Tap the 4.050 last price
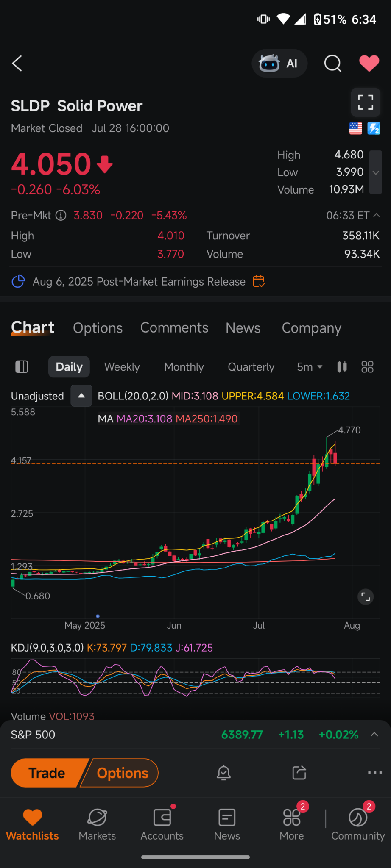The width and height of the screenshot is (391, 868). [51, 164]
